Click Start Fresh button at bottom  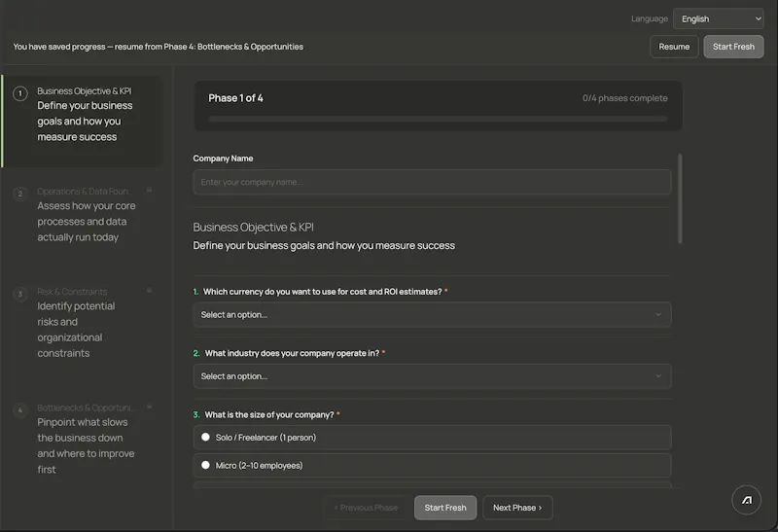445,508
